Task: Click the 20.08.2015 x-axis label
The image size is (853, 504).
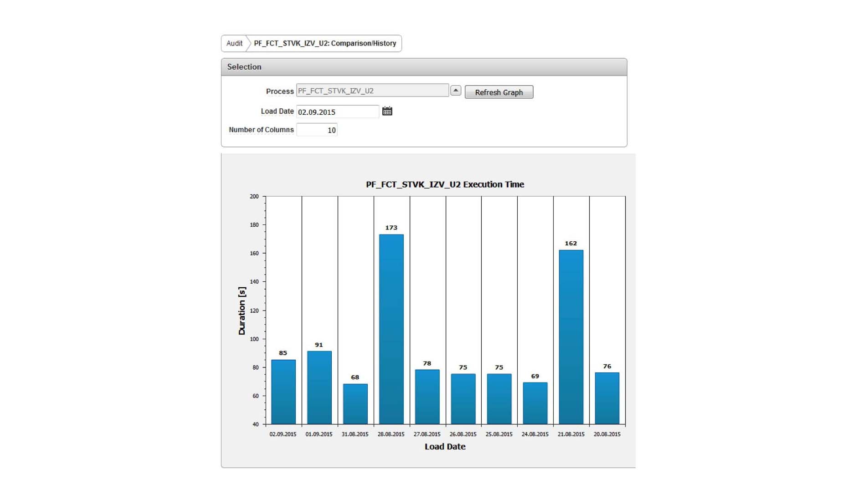Action: [x=607, y=434]
